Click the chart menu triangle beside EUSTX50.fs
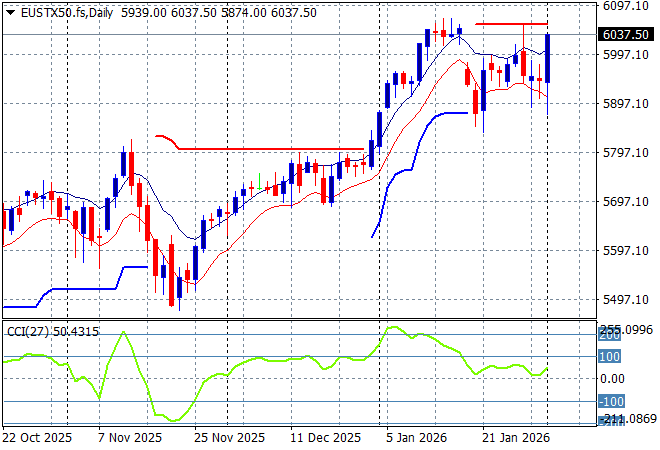This screenshot has width=660, height=450. click(x=10, y=13)
